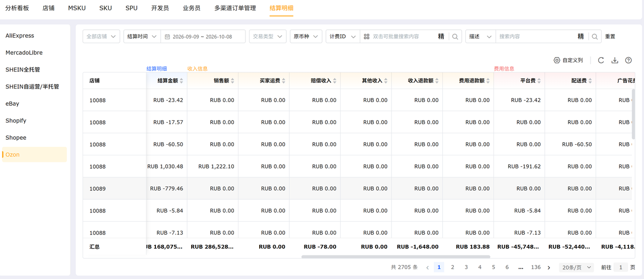Toggle 精 exact match in 描述 search
This screenshot has width=644, height=279.
click(581, 37)
